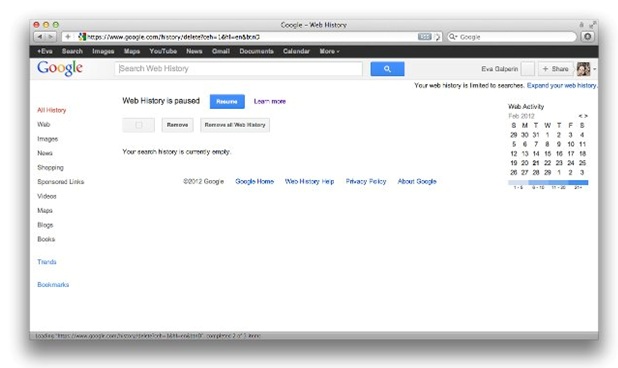Viewport: 618px width, 368px height.
Task: Open the About Google footer link
Action: coord(417,181)
